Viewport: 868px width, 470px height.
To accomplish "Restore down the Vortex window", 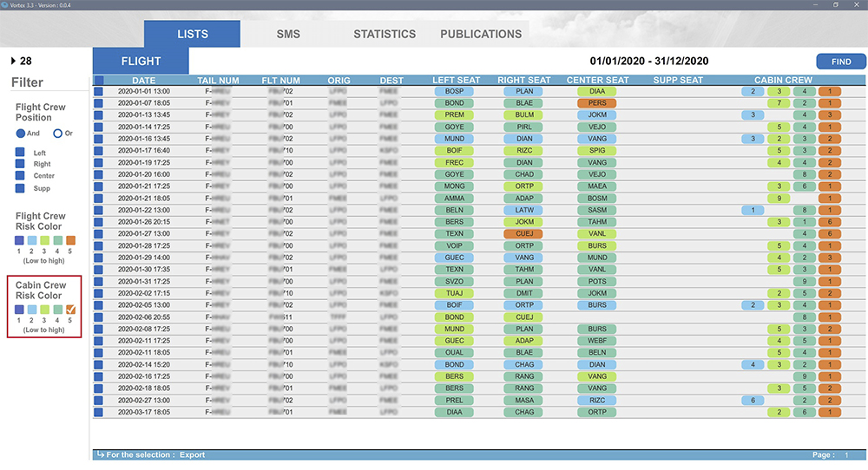I will click(x=836, y=5).
